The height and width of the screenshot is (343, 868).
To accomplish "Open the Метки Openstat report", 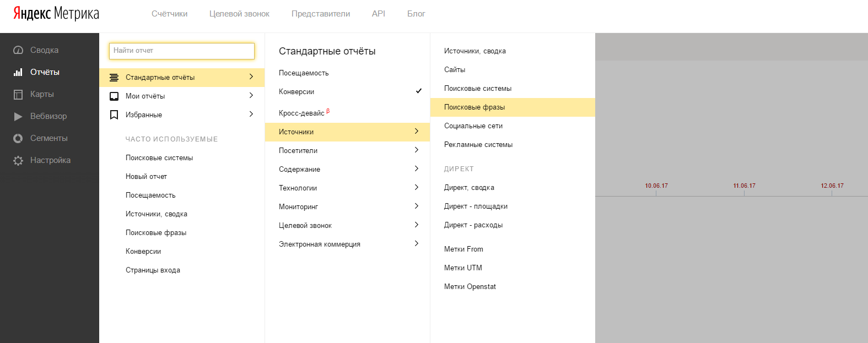I will pyautogui.click(x=470, y=287).
